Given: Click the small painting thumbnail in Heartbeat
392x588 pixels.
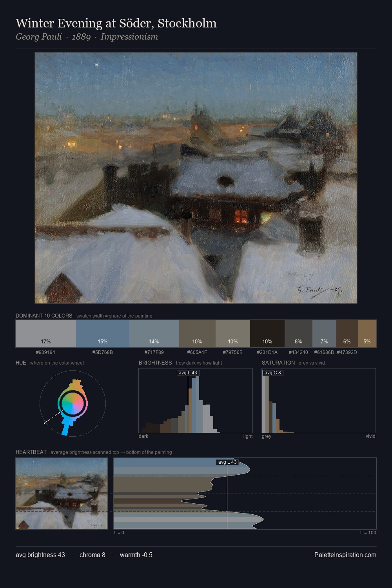Looking at the screenshot, I should [x=62, y=494].
